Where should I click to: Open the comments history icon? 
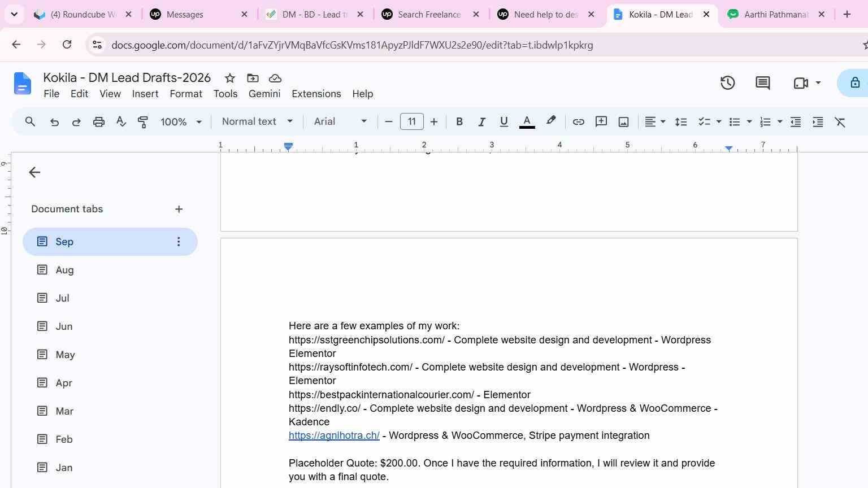[x=762, y=83]
